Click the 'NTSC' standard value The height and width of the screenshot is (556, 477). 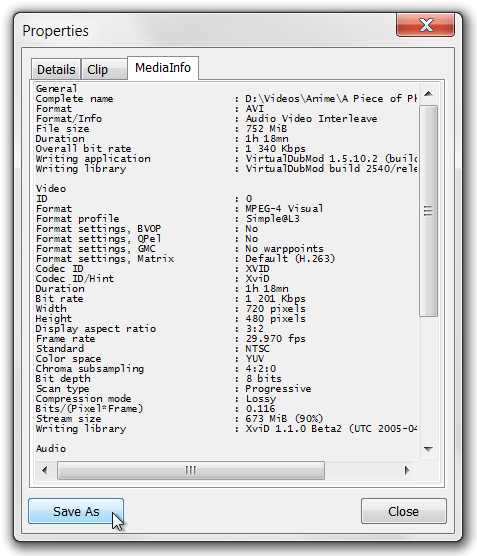click(x=257, y=349)
